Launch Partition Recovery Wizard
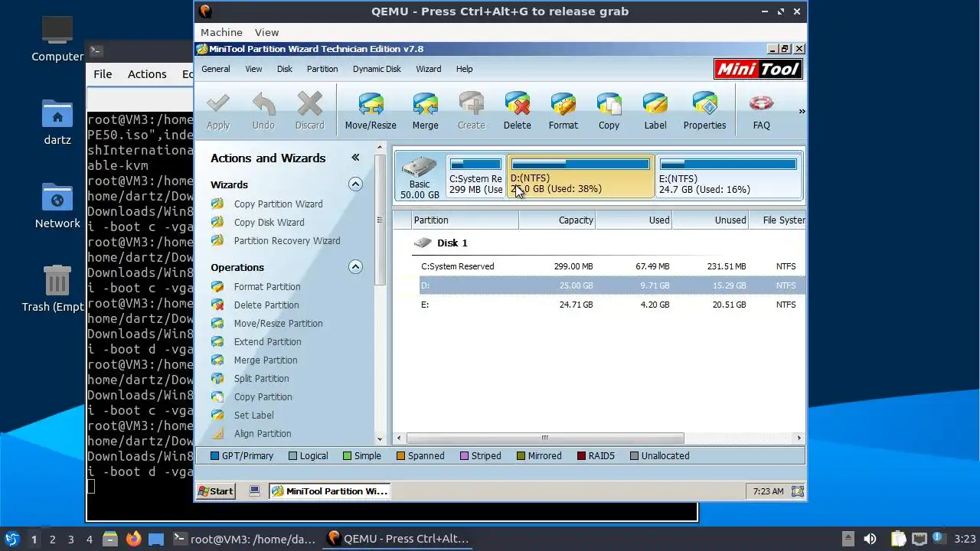The image size is (980, 551). [x=287, y=241]
